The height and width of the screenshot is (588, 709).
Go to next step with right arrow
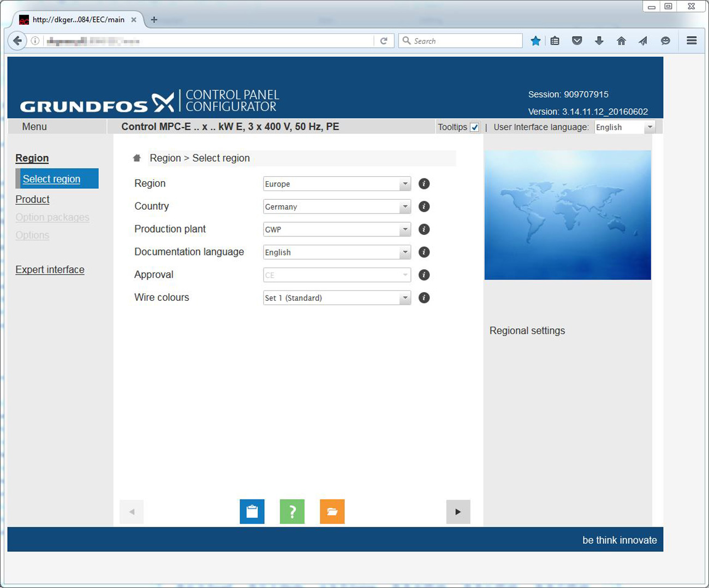click(x=458, y=512)
